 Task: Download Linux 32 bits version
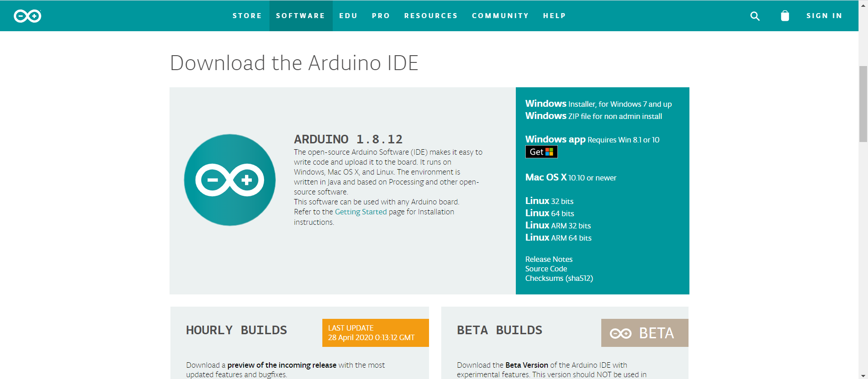click(x=549, y=201)
